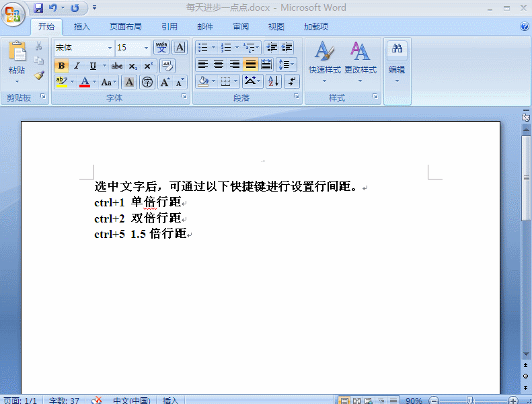The height and width of the screenshot is (404, 532).
Task: Open the phonetic guide (wén) tool
Action: pyautogui.click(x=161, y=48)
